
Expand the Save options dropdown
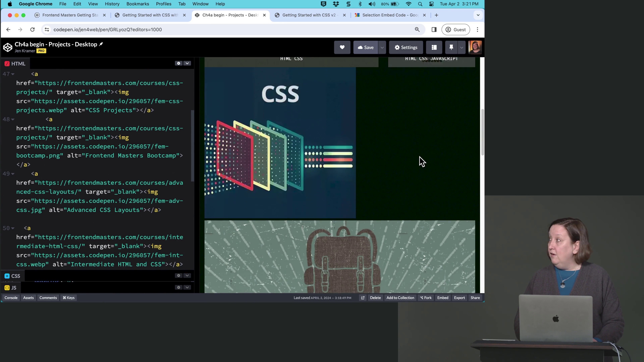coord(382,47)
